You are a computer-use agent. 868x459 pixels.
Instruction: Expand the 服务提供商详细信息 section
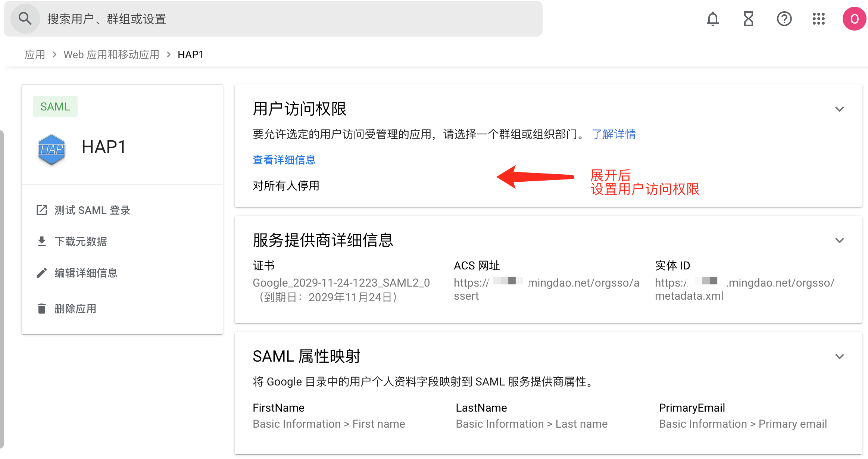coord(839,240)
